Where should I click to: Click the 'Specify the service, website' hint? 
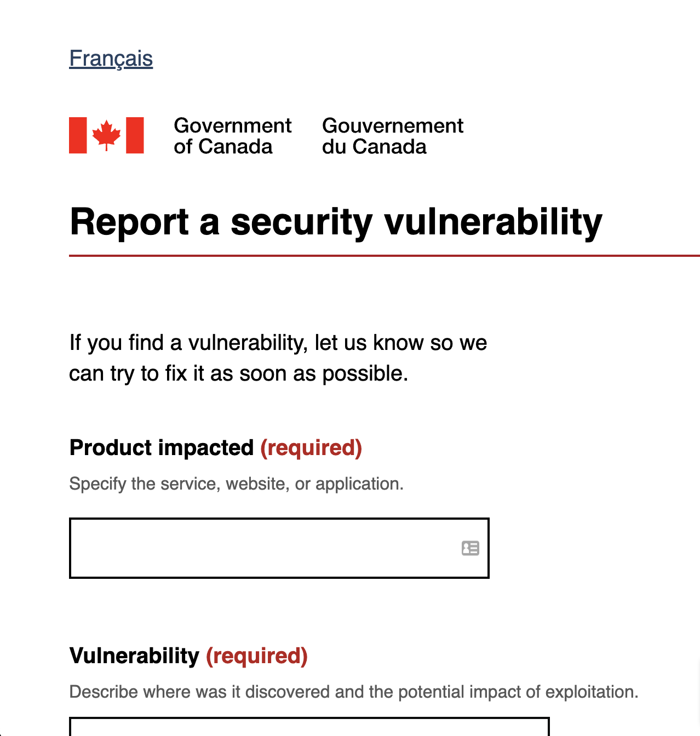[x=236, y=484]
